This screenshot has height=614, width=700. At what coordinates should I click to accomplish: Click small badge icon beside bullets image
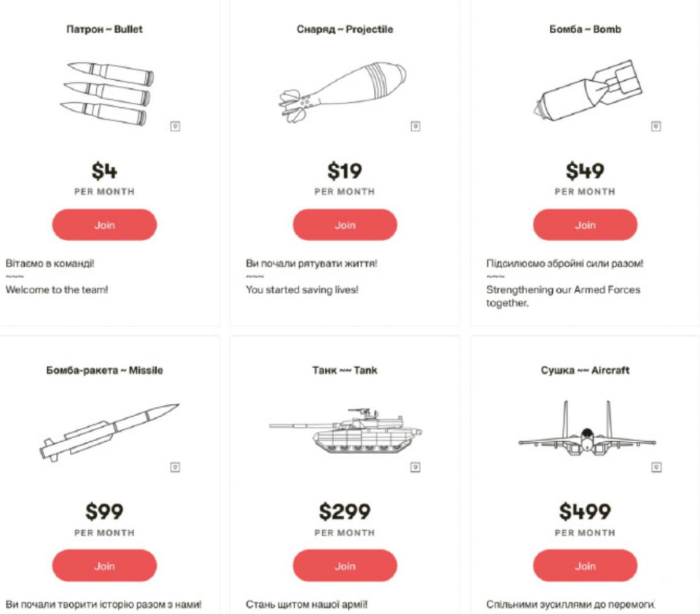coord(175,126)
